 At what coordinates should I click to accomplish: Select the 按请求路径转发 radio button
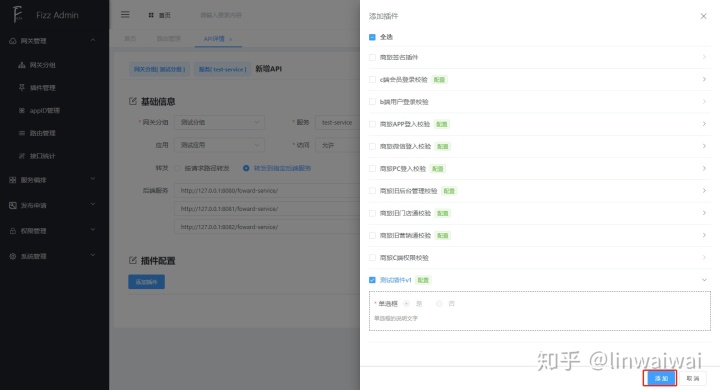177,168
